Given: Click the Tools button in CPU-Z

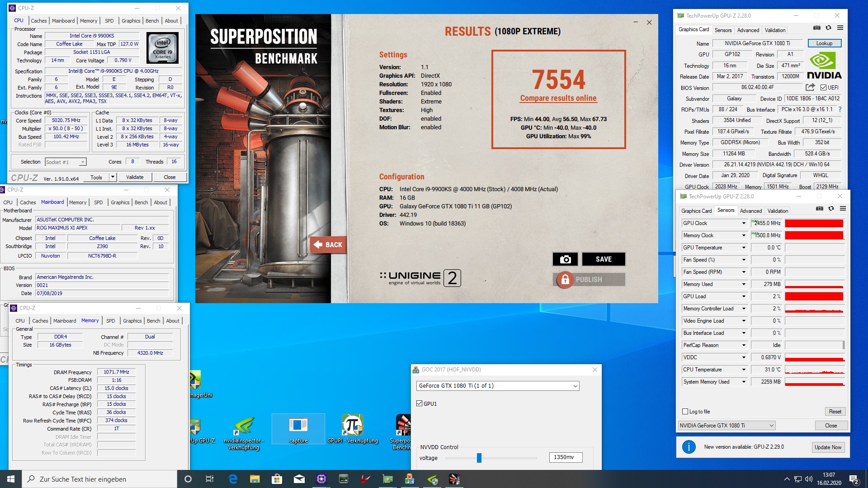Looking at the screenshot, I should 96,177.
